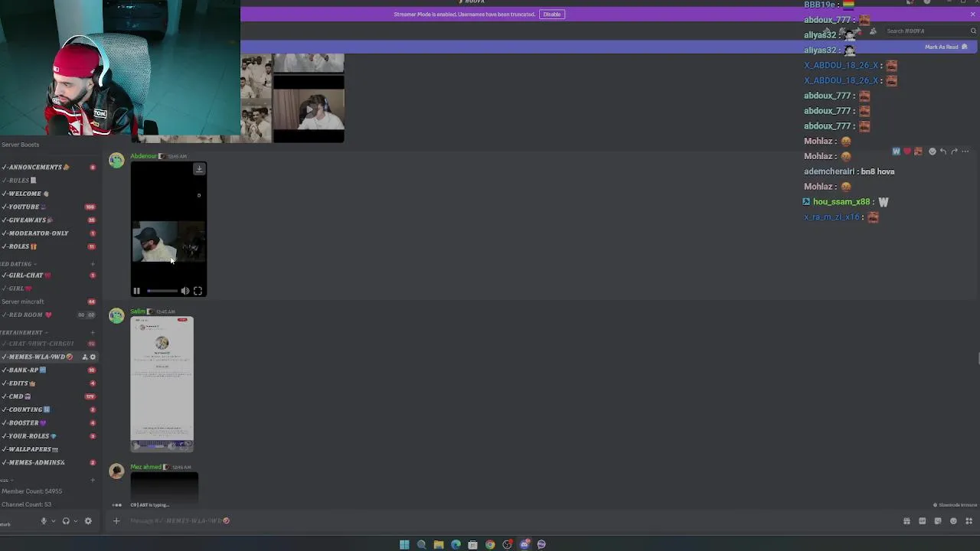The height and width of the screenshot is (551, 980).
Task: Open the gift icon in message bar
Action: tap(906, 521)
